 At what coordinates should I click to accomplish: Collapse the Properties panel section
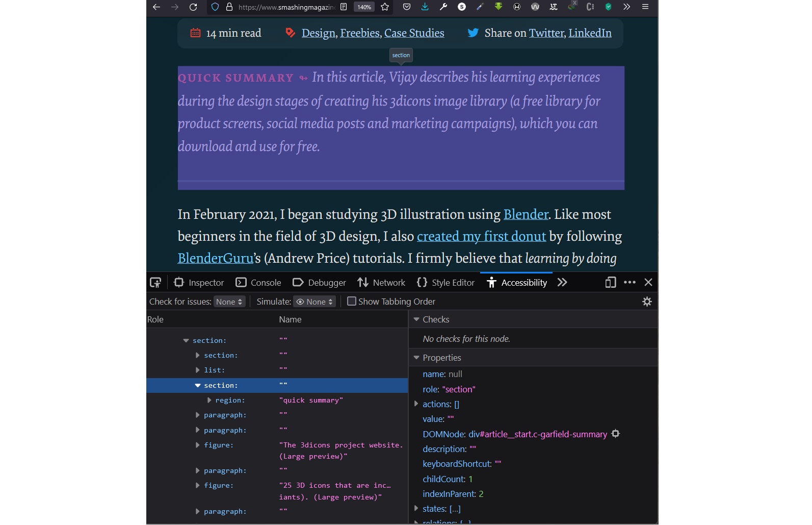tap(416, 358)
